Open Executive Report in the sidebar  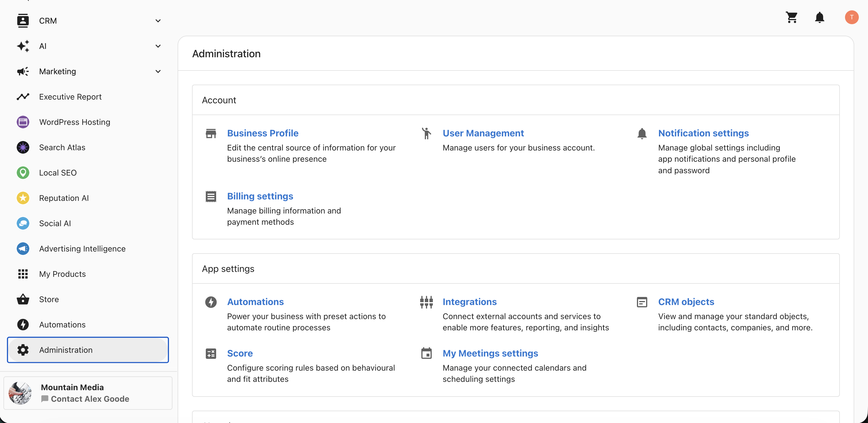[x=88, y=96]
